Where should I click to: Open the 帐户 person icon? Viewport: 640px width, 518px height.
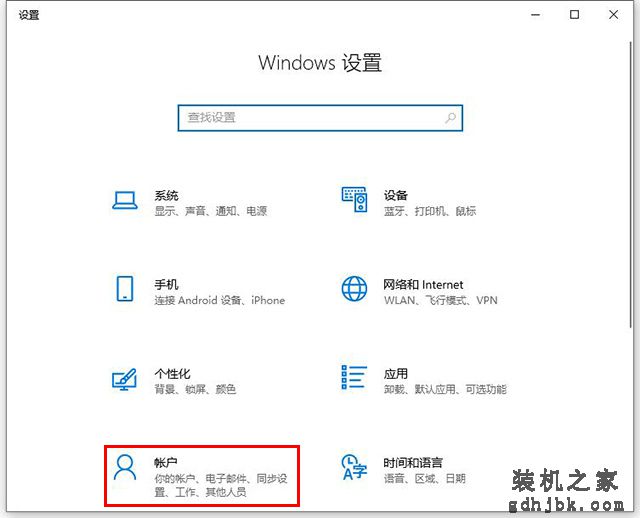(124, 467)
